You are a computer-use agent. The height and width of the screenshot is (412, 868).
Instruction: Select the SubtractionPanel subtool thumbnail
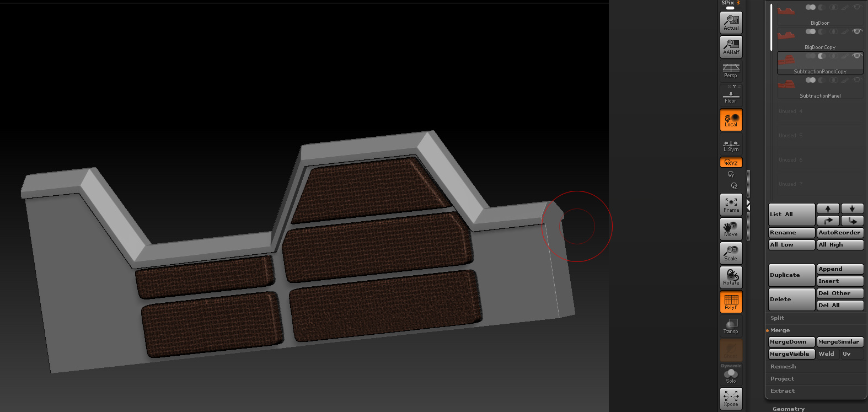click(786, 84)
